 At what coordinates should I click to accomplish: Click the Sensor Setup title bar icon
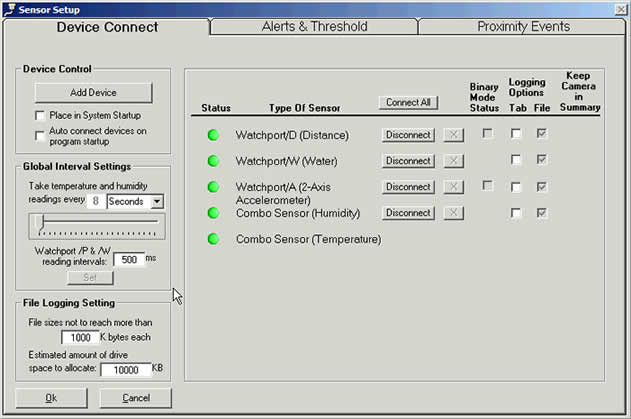tap(10, 8)
